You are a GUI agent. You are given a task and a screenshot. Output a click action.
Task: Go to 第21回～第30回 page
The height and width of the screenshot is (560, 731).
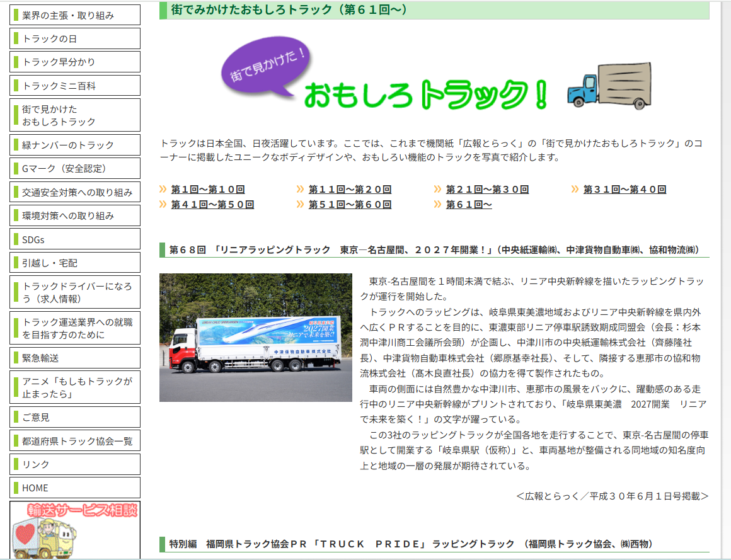[487, 189]
